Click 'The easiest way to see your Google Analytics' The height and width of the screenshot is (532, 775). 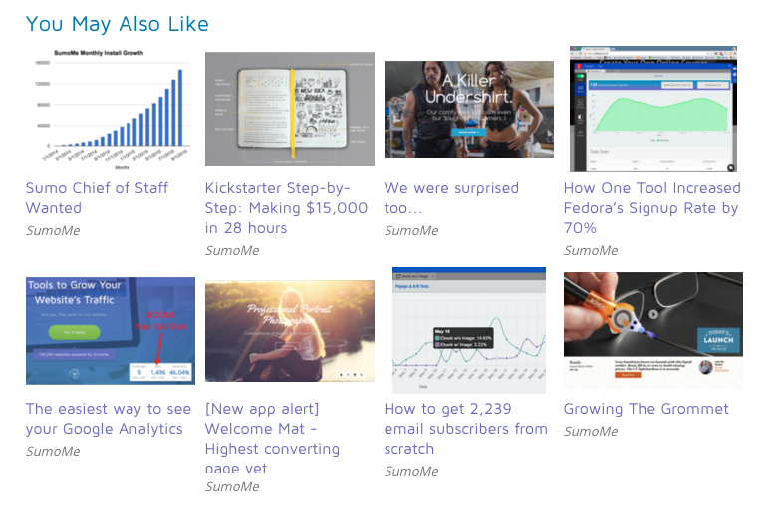point(109,419)
